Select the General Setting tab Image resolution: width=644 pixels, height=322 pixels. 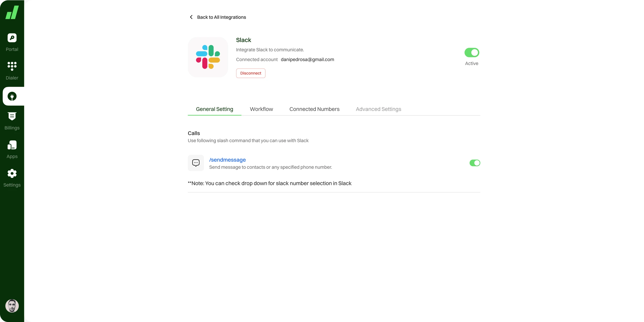(214, 109)
